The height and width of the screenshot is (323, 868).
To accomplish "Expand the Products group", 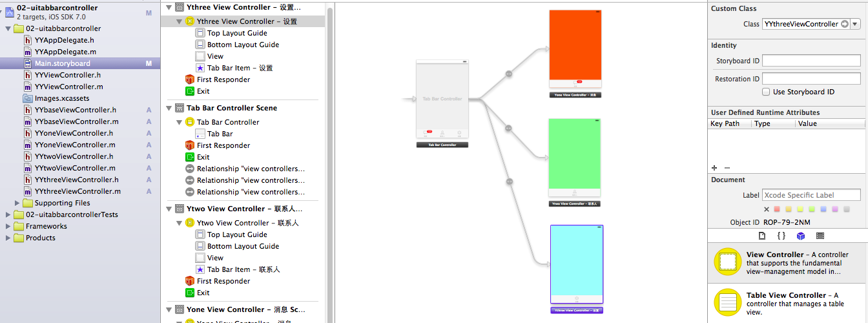I will click(x=8, y=238).
